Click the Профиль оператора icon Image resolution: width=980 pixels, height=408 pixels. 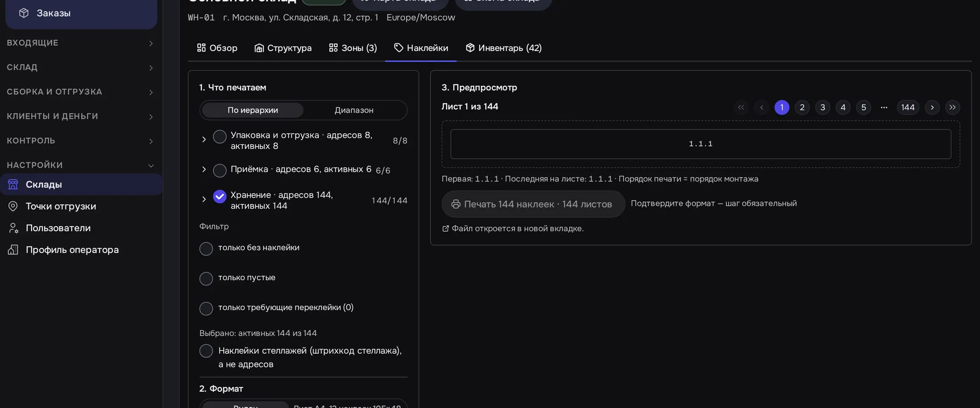pyautogui.click(x=13, y=250)
